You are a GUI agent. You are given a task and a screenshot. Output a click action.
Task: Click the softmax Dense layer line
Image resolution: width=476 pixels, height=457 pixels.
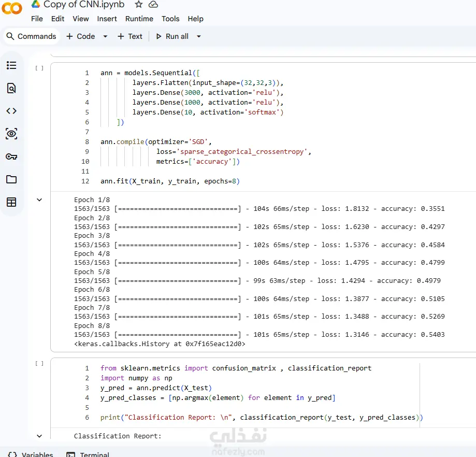coord(208,112)
